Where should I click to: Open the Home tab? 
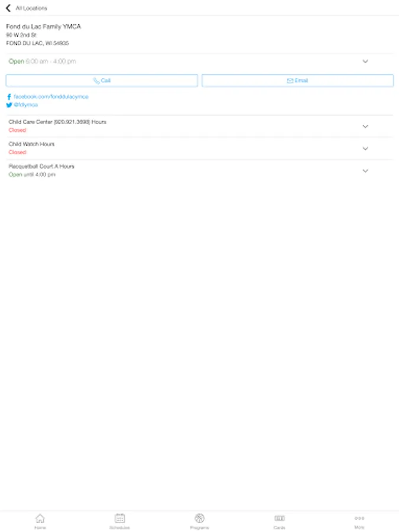click(x=40, y=521)
